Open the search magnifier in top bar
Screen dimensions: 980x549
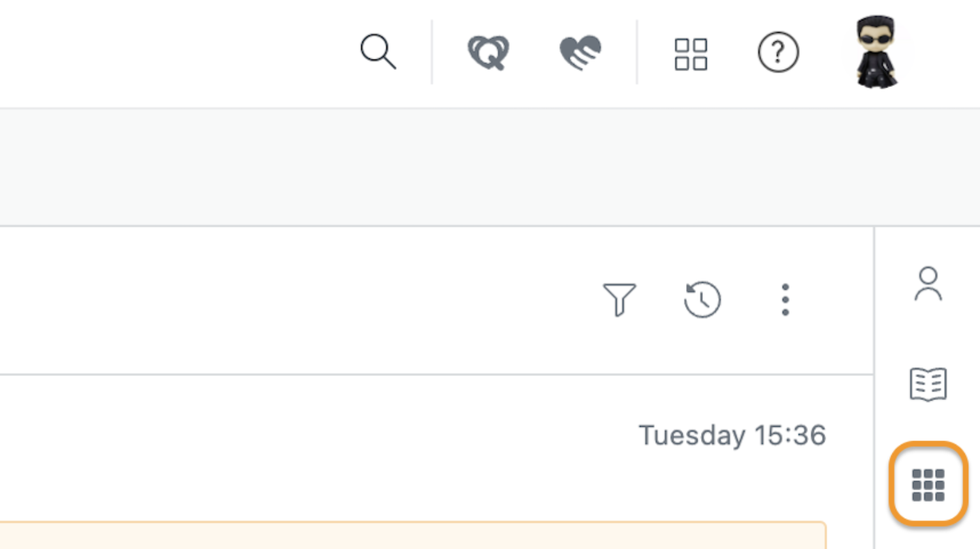pyautogui.click(x=378, y=52)
